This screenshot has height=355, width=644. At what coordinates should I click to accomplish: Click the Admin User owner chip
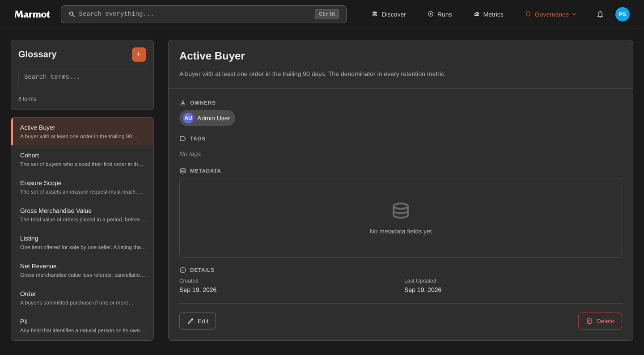pyautogui.click(x=207, y=118)
